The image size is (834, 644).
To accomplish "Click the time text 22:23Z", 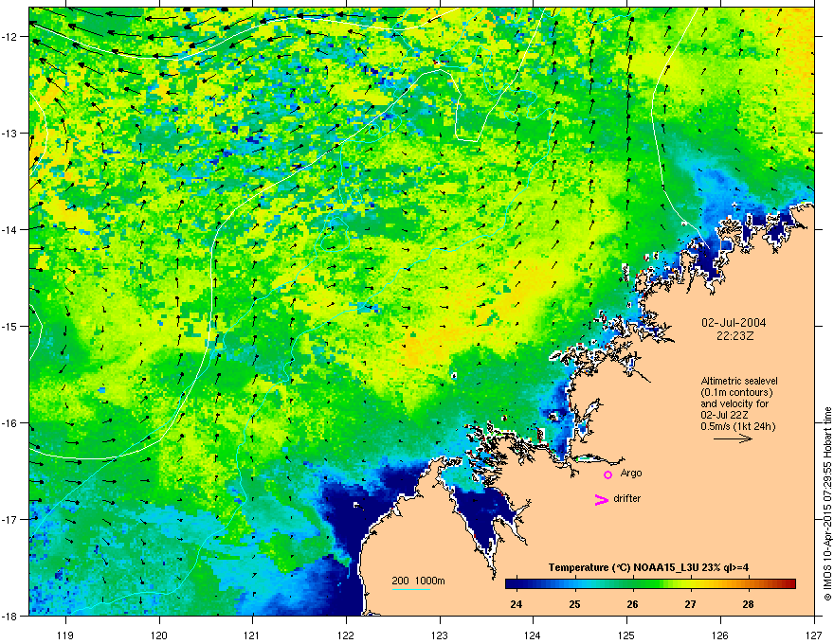I will tap(734, 336).
